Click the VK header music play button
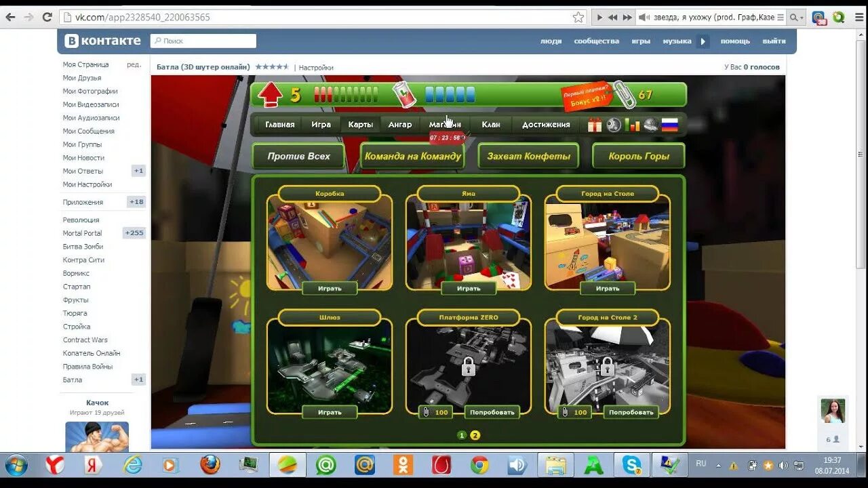 (703, 41)
